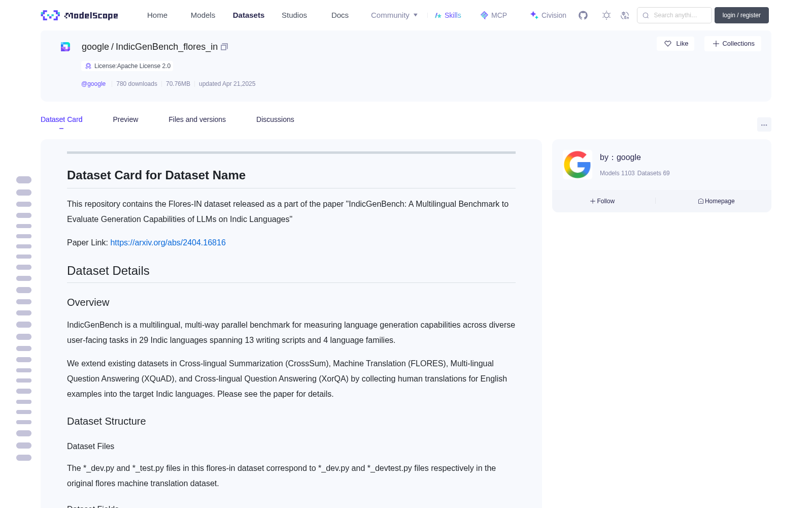Click the plus icon beside Follow

click(x=593, y=201)
